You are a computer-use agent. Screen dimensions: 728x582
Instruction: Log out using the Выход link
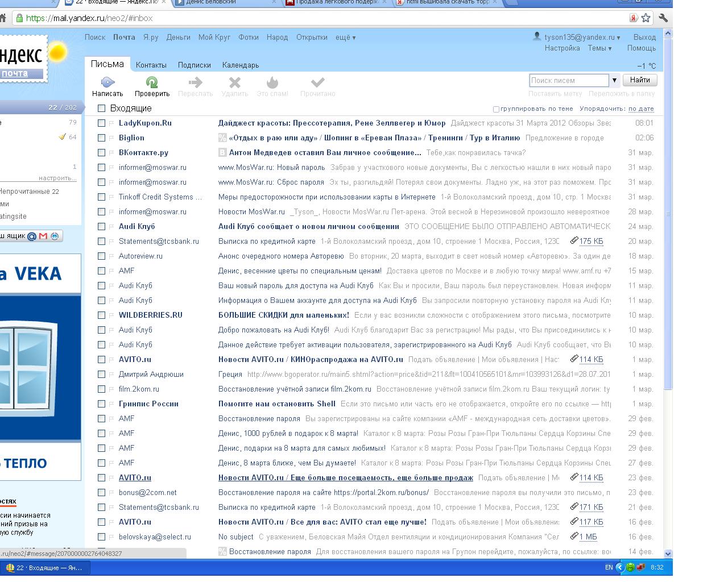pos(644,38)
